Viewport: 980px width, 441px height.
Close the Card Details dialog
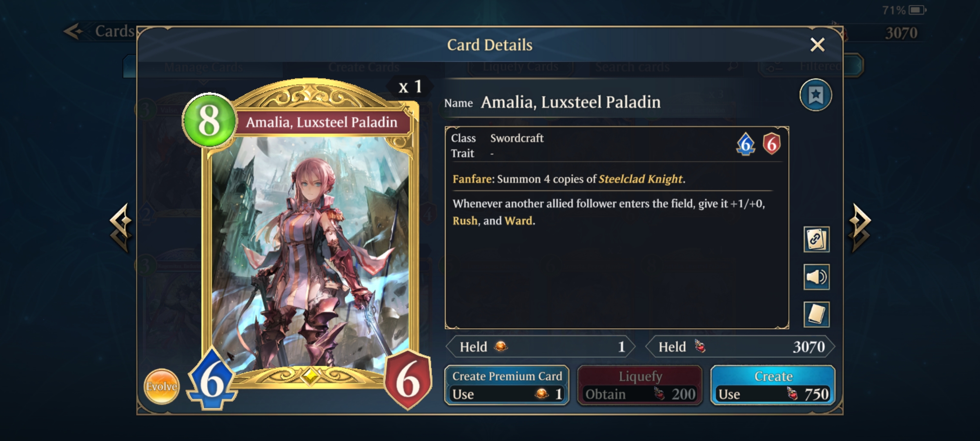click(x=817, y=45)
